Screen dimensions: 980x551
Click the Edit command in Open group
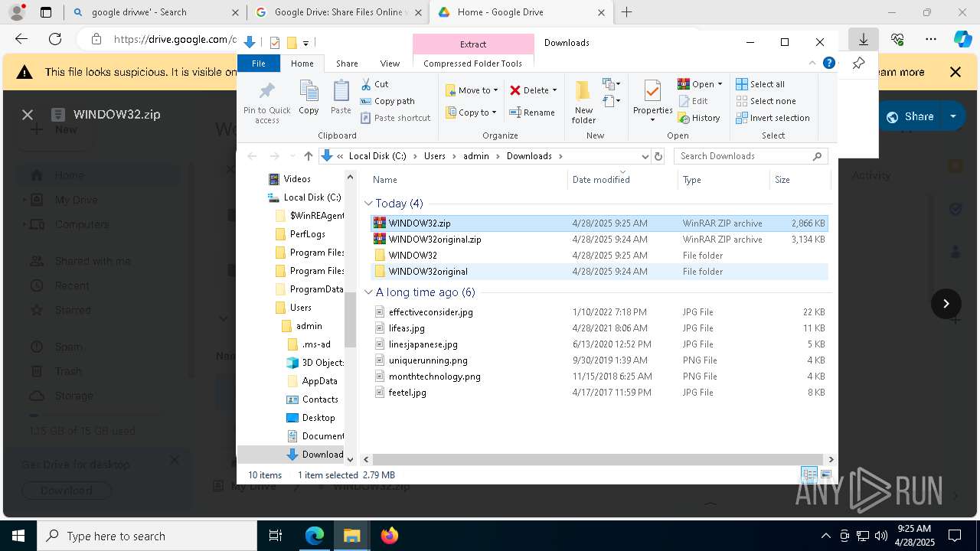coord(693,101)
